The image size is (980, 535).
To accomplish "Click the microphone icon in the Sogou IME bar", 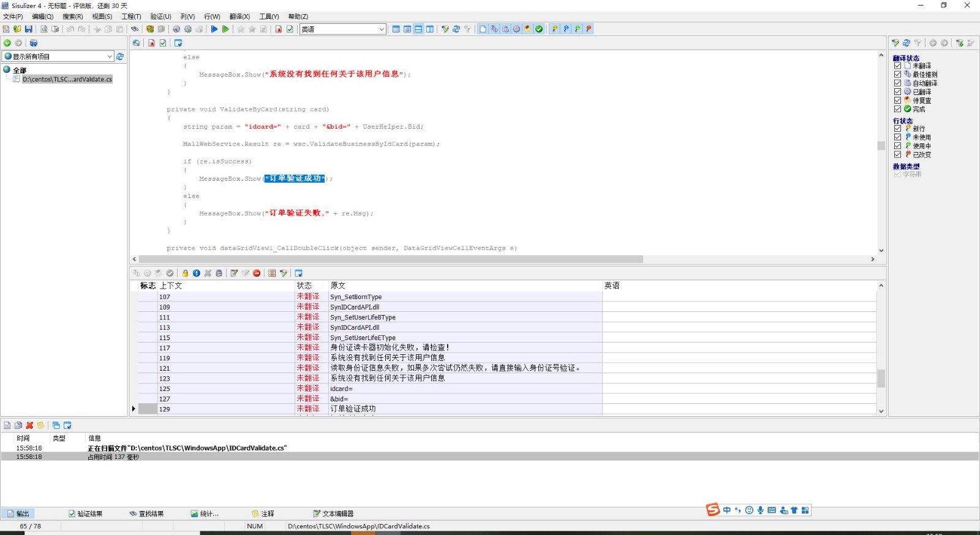I will point(760,510).
